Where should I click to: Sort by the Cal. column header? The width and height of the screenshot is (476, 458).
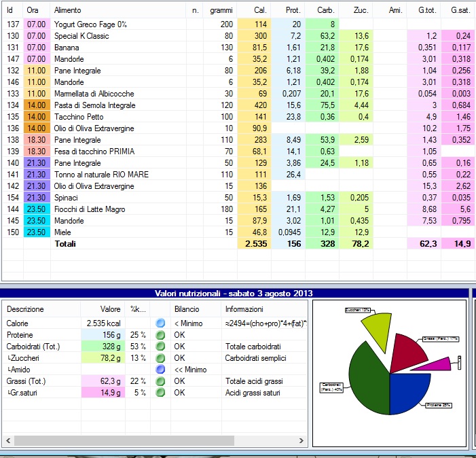point(254,10)
